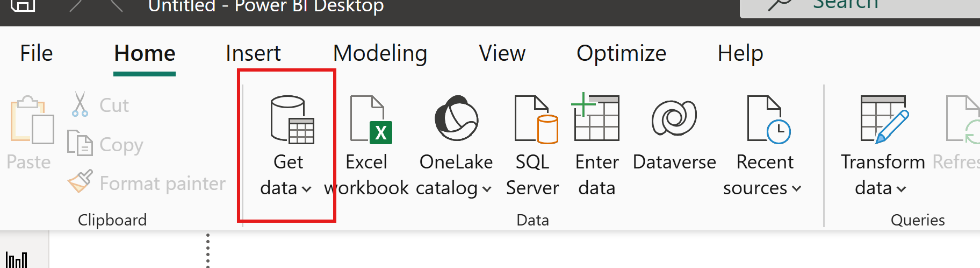980x268 pixels.
Task: Import an Excel workbook
Action: click(367, 145)
